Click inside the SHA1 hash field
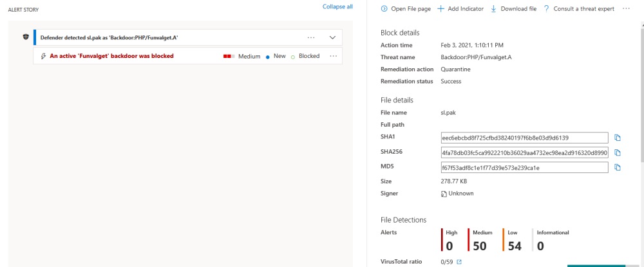The height and width of the screenshot is (267, 644). click(x=524, y=138)
